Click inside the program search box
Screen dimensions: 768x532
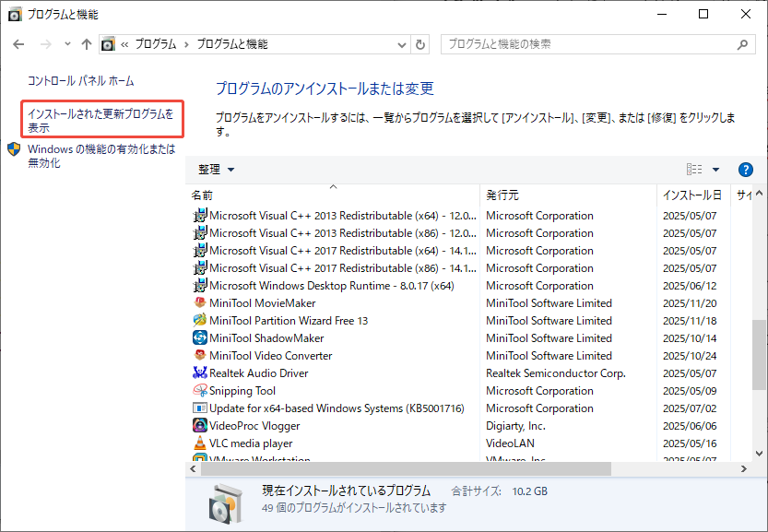point(572,43)
